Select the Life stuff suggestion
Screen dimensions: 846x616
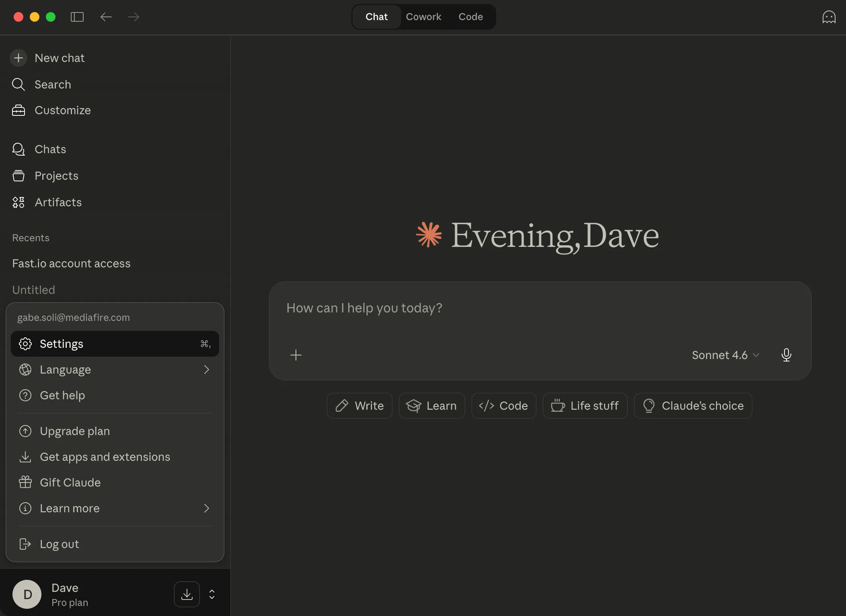[585, 405]
